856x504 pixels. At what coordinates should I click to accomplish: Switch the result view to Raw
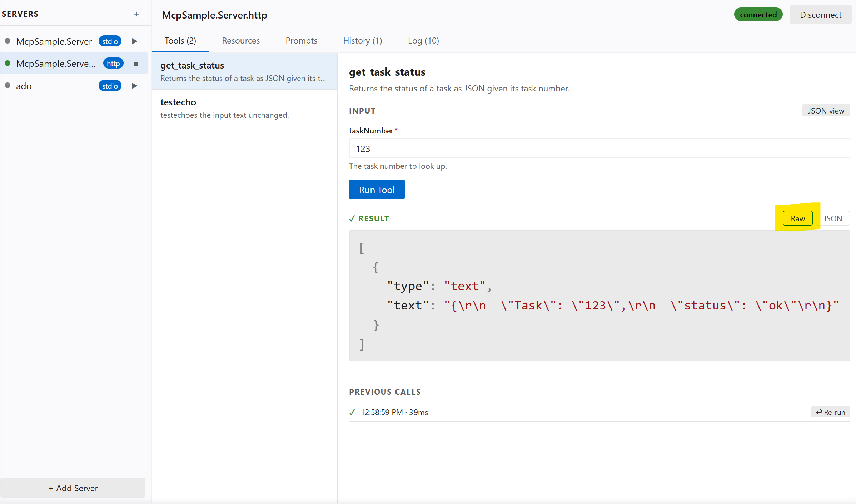pos(798,218)
